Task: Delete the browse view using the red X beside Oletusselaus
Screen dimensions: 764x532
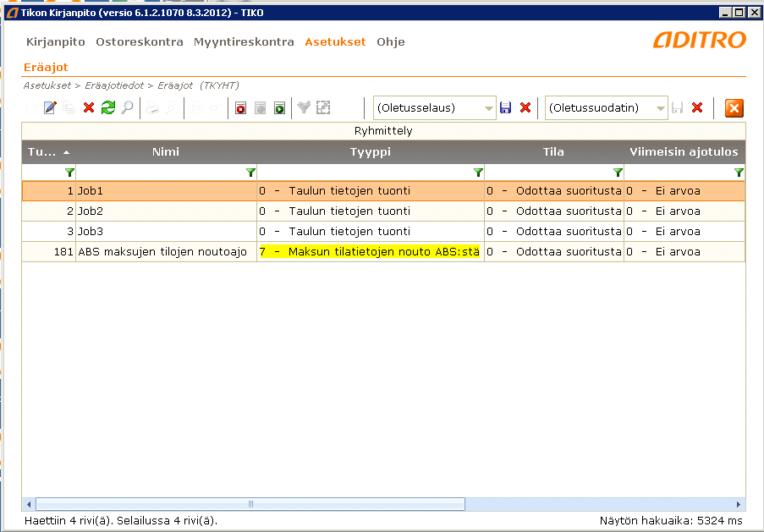Action: 525,107
